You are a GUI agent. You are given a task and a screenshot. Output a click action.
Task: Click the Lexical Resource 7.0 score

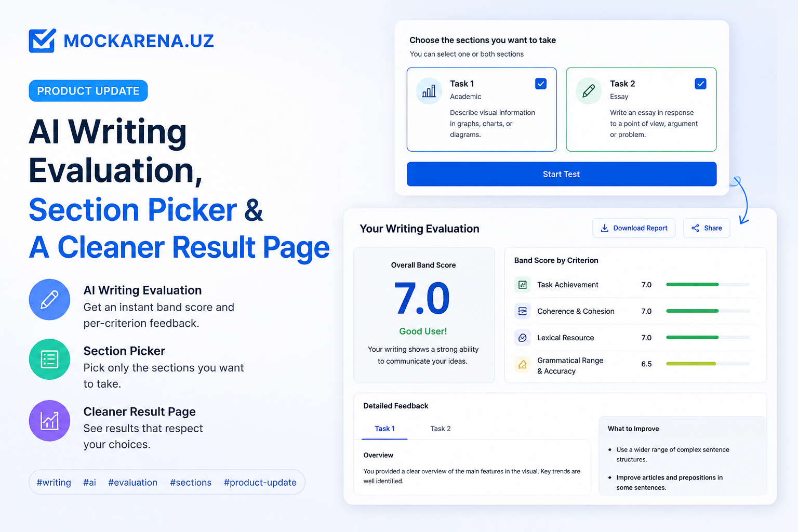click(646, 338)
